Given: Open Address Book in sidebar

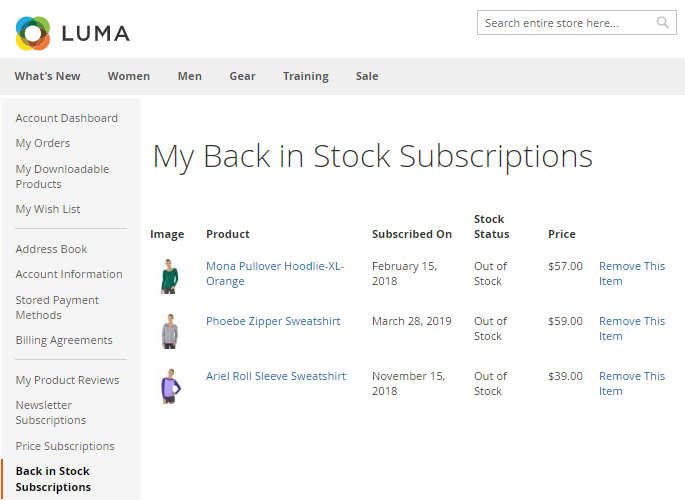Looking at the screenshot, I should click(x=51, y=249).
